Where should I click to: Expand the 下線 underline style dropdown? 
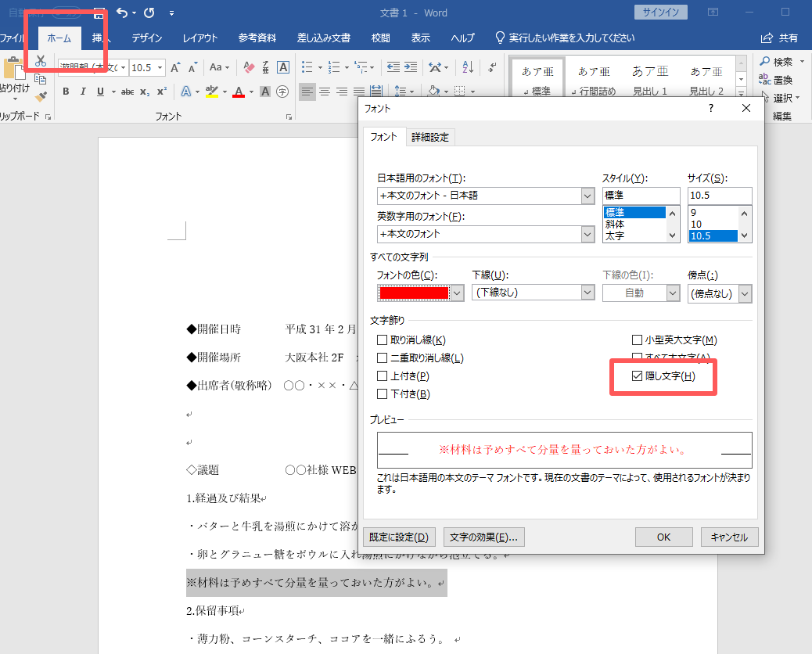click(588, 293)
